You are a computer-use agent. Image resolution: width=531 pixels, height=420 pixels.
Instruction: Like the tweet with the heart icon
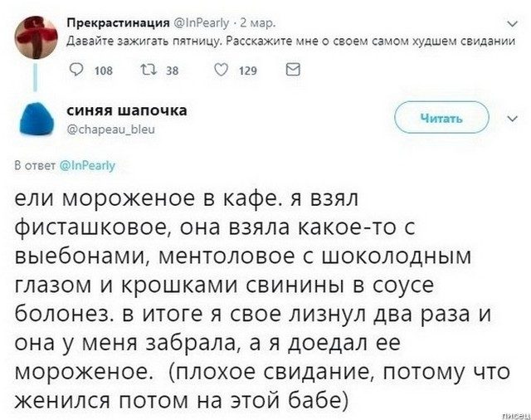(x=220, y=71)
